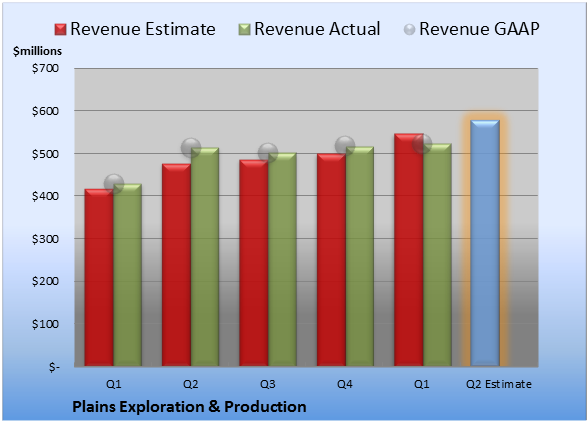Click the green Revenue Actual legend swatch
This screenshot has width=588, height=422.
coord(244,29)
